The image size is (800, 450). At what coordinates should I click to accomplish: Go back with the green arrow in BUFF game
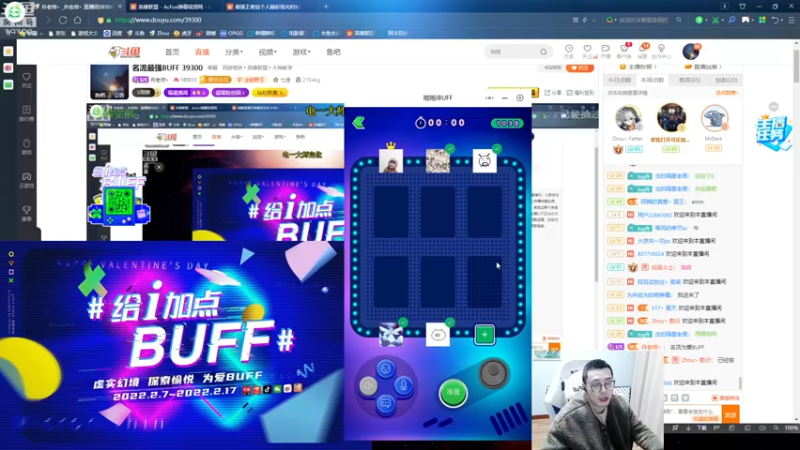click(359, 122)
